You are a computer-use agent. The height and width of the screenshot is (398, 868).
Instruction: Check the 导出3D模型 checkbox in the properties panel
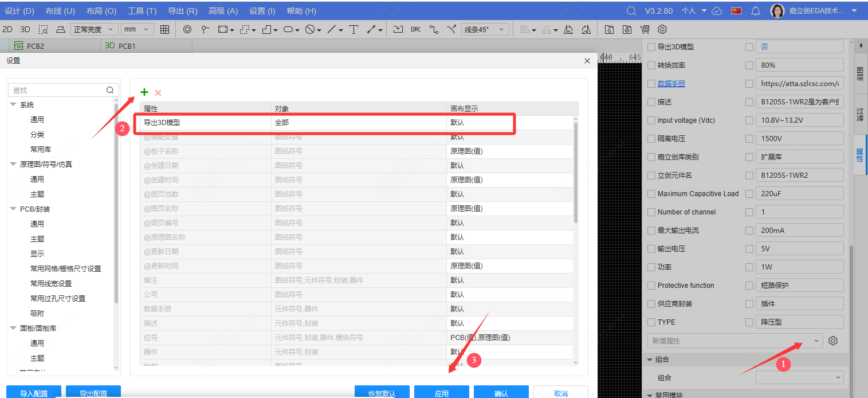click(651, 46)
